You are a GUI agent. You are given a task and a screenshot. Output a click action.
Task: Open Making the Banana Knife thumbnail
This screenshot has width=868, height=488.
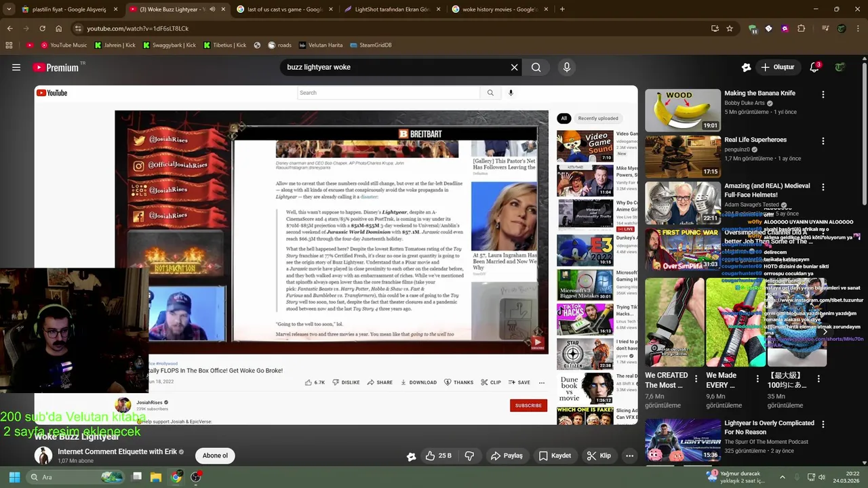tap(682, 110)
